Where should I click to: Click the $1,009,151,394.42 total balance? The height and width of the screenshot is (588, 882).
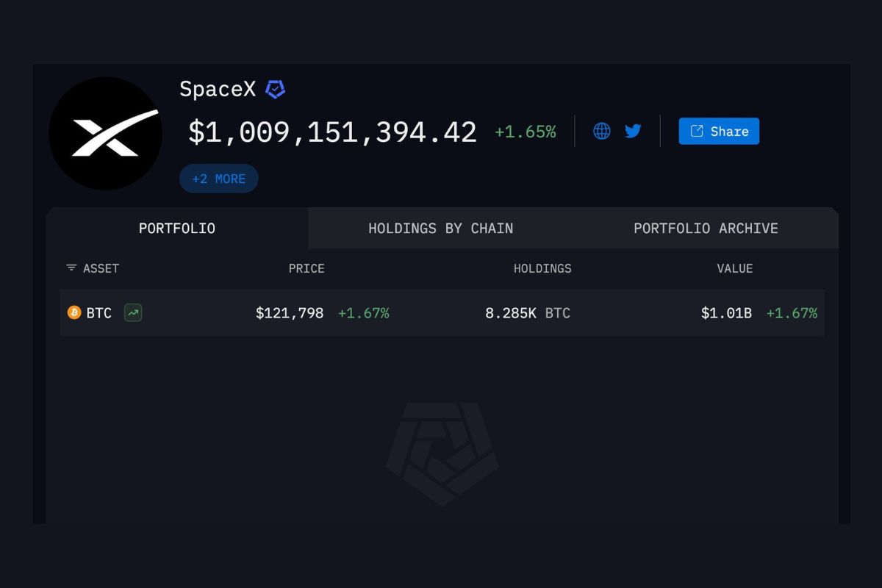click(x=332, y=132)
